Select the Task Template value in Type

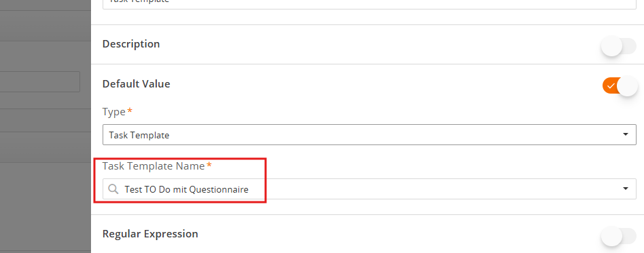[139, 135]
